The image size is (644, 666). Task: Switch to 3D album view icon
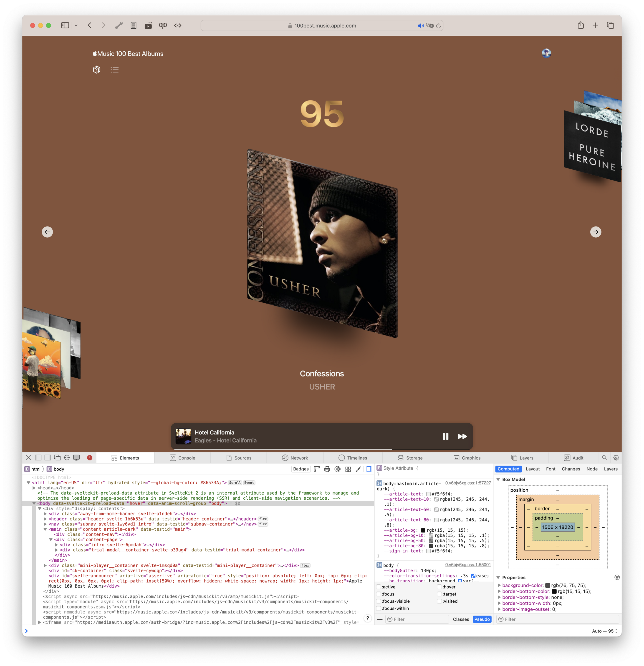tap(97, 70)
